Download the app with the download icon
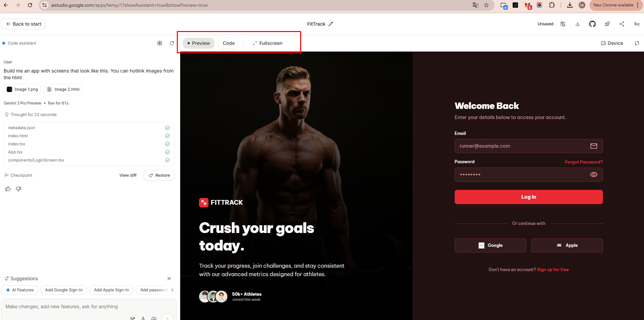This screenshot has width=644, height=320. [578, 24]
